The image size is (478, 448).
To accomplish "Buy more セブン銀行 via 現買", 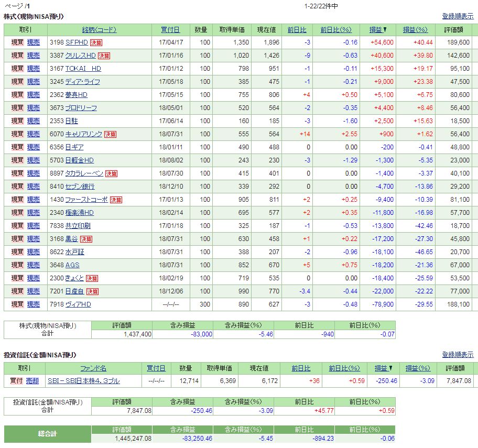I will [17, 187].
